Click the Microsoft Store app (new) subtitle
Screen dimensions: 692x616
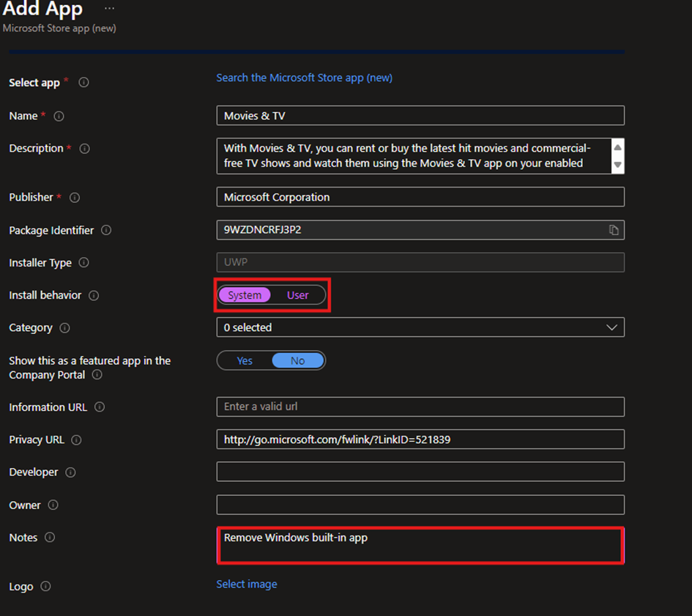tap(59, 29)
